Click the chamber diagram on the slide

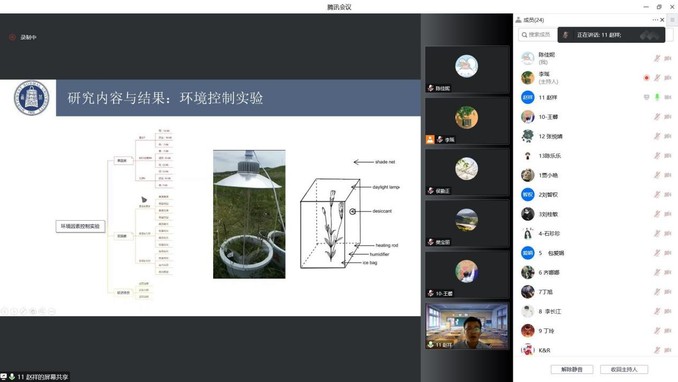pyautogui.click(x=331, y=223)
